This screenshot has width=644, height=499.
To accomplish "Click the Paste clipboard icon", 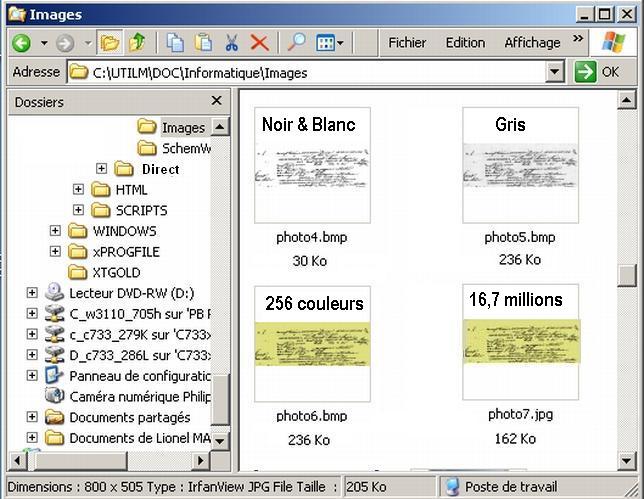I will point(203,42).
